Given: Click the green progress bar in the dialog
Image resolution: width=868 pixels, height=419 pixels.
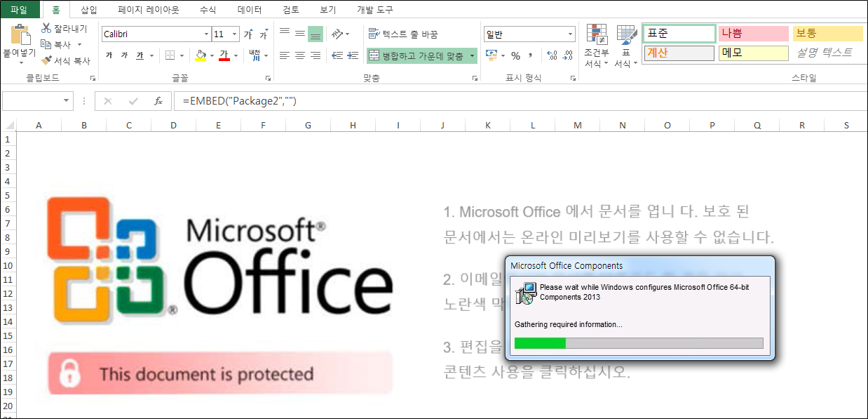Looking at the screenshot, I should pos(540,343).
